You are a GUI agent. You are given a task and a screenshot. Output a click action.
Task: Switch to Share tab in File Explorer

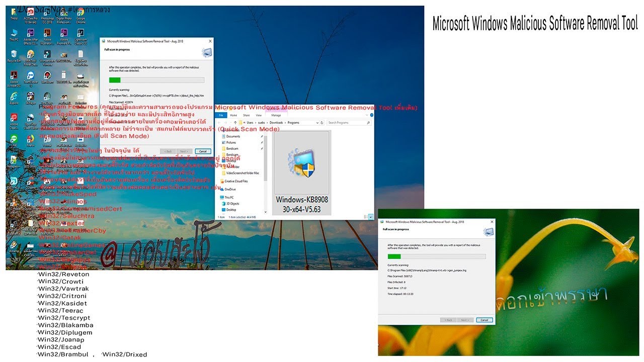click(247, 115)
